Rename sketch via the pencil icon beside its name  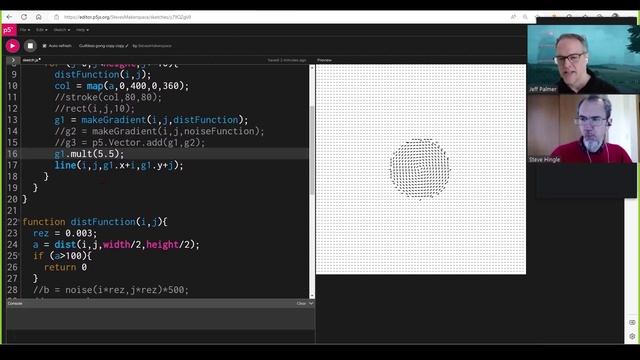pyautogui.click(x=127, y=46)
